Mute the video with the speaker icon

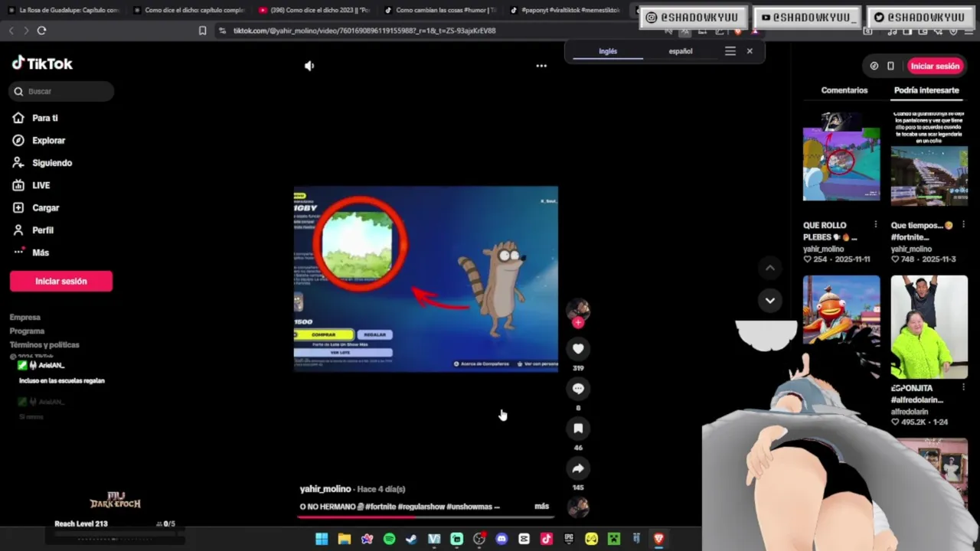[309, 66]
